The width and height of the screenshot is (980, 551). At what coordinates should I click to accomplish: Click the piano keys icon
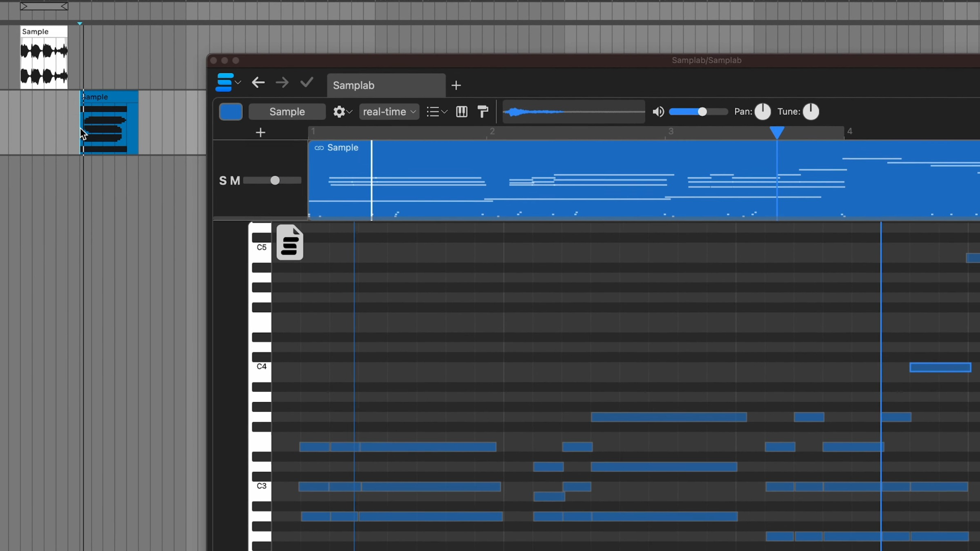(462, 112)
